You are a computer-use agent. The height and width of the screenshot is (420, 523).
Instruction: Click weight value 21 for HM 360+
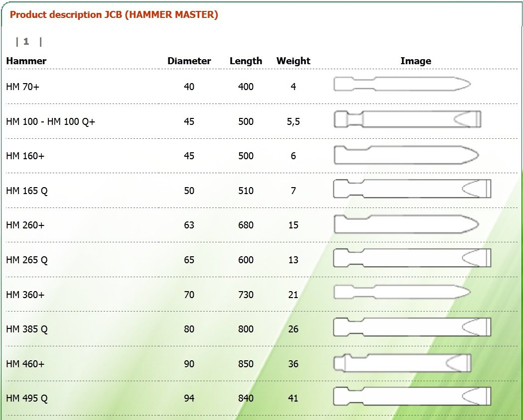pos(293,295)
